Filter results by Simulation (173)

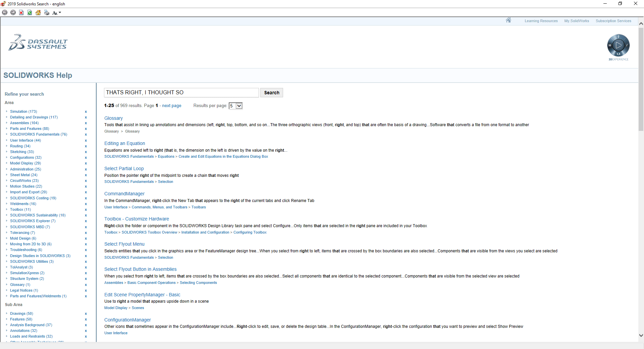click(23, 111)
